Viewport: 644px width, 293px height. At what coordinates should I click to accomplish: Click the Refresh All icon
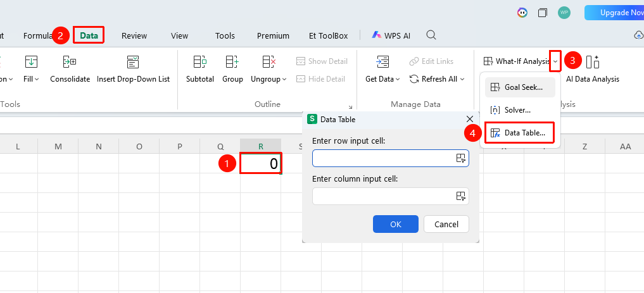414,79
